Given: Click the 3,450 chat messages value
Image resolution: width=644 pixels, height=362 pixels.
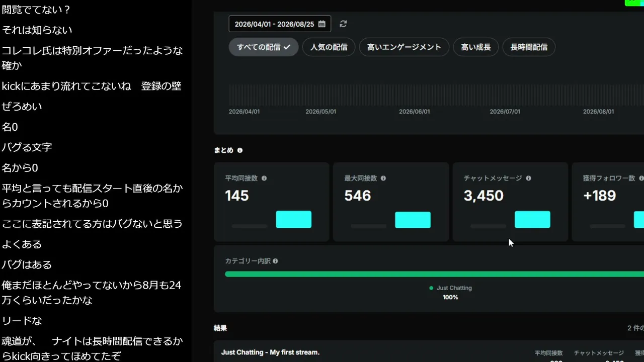Looking at the screenshot, I should [x=484, y=196].
